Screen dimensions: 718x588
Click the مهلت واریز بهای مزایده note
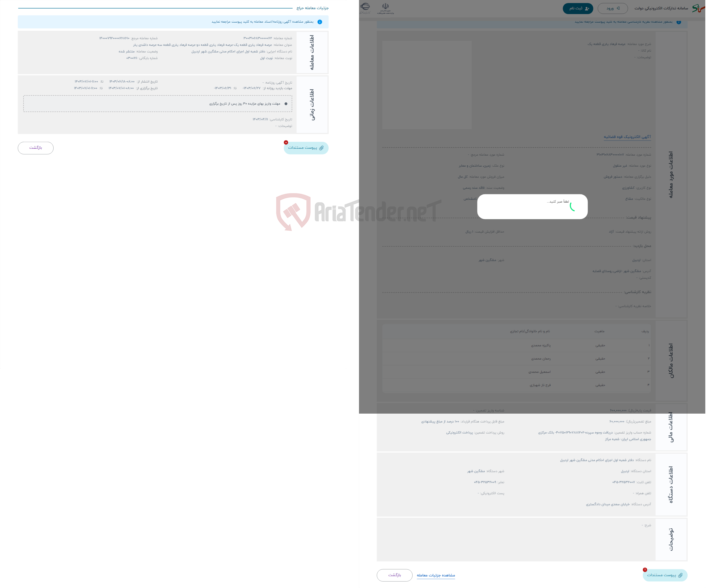click(244, 104)
